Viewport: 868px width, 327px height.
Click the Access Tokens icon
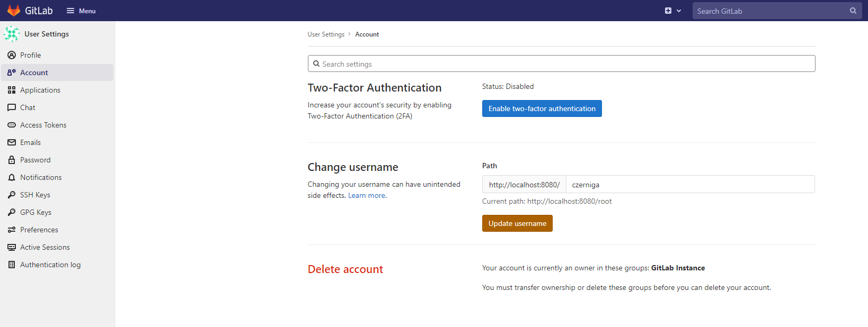pos(12,125)
